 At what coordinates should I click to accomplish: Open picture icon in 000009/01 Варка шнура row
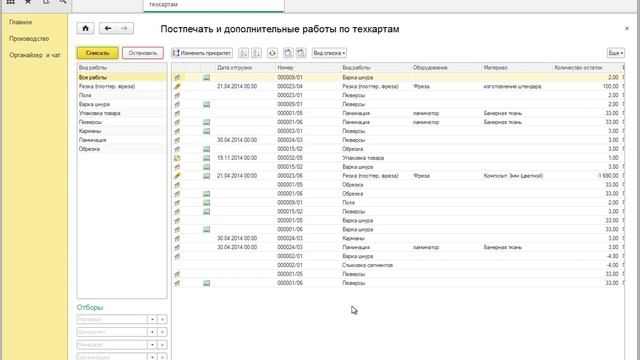[x=207, y=77]
